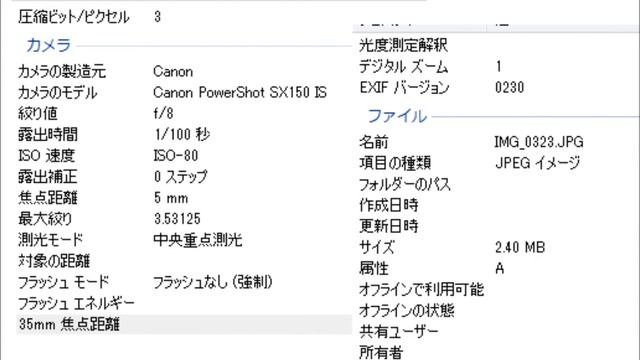Image resolution: width=640 pixels, height=360 pixels.
Task: Select the highlighted 35mm 焦点距離 row
Action: tap(184, 324)
